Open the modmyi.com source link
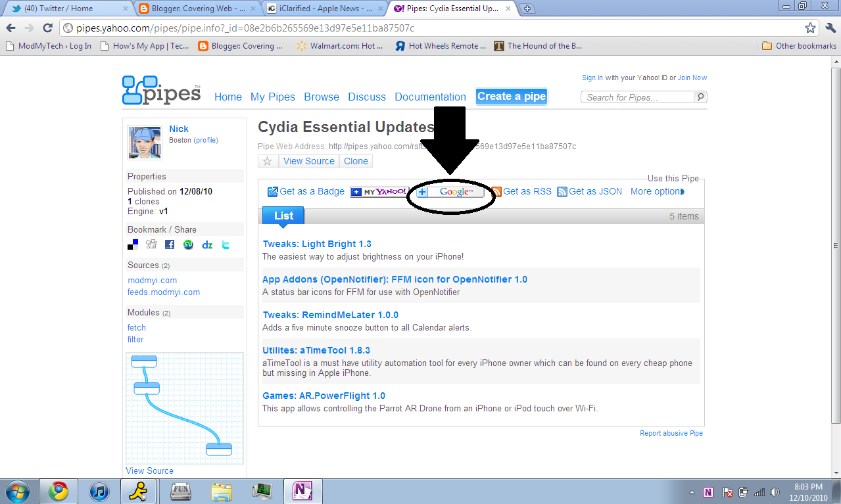Screen dimensions: 841x504 pos(152,280)
